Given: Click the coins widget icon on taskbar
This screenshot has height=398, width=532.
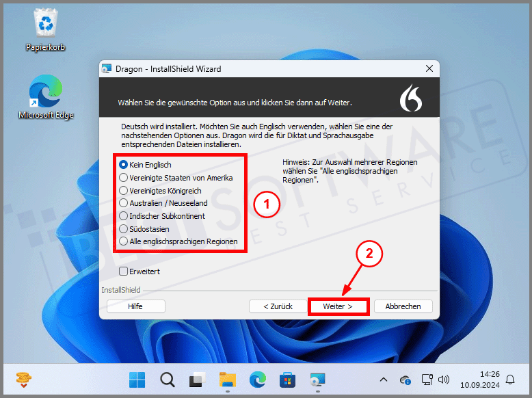Looking at the screenshot, I should (23, 380).
